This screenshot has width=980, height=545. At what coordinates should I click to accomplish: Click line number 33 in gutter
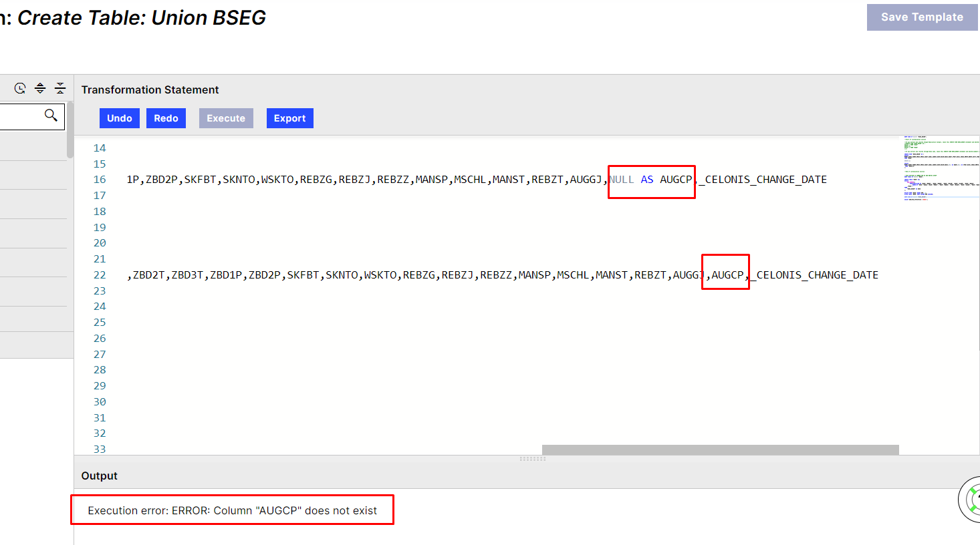[100, 449]
